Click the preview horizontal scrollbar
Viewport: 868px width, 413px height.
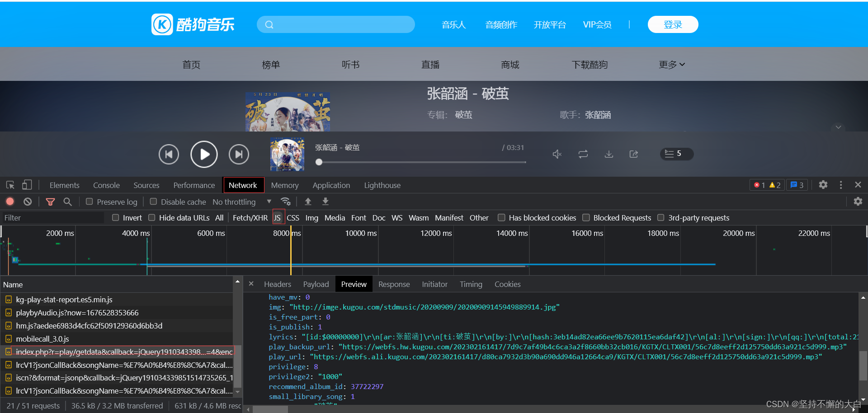point(270,409)
